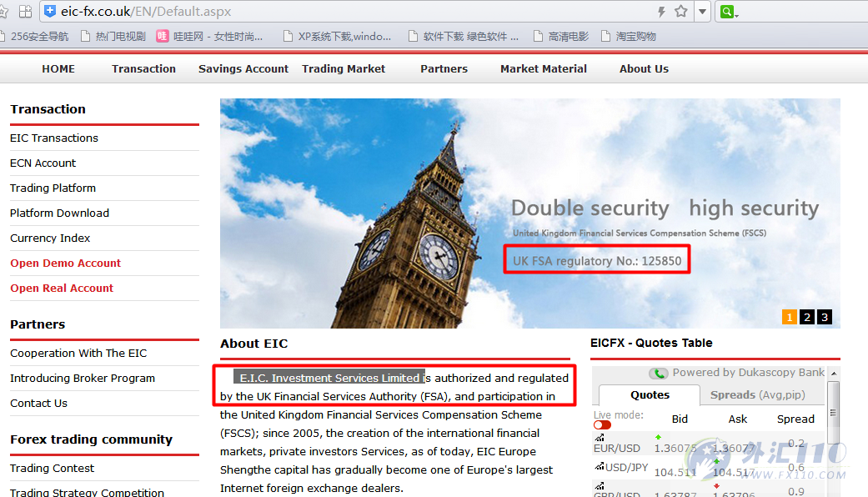
Task: Open the 淘宝购物 bookmark
Action: tap(629, 37)
